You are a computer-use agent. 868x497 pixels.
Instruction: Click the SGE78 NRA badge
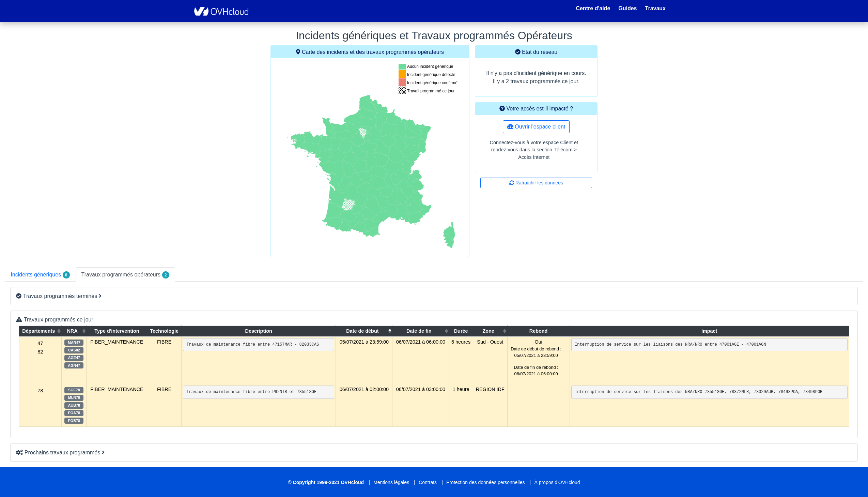tap(74, 390)
